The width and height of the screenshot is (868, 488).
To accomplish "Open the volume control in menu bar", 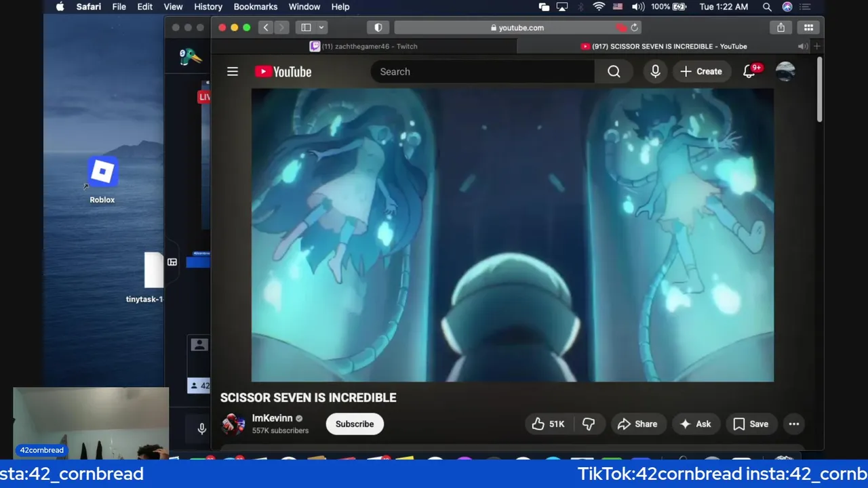I will click(638, 7).
